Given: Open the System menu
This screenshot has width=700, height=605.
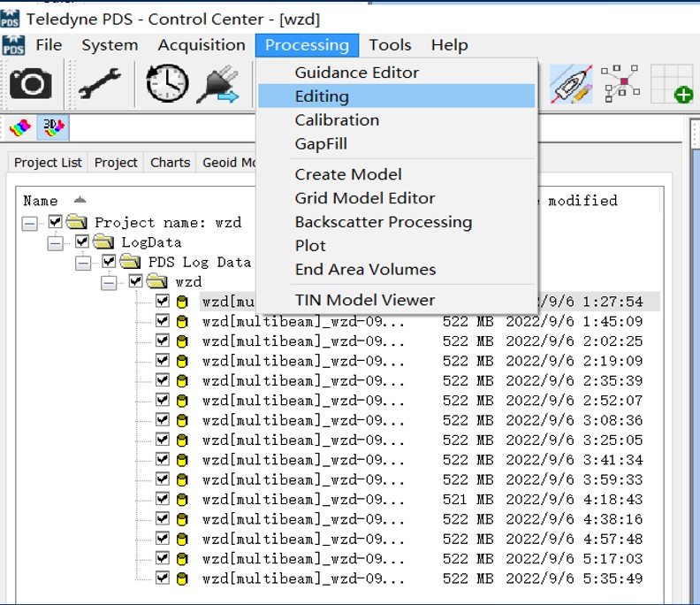Looking at the screenshot, I should coord(110,45).
